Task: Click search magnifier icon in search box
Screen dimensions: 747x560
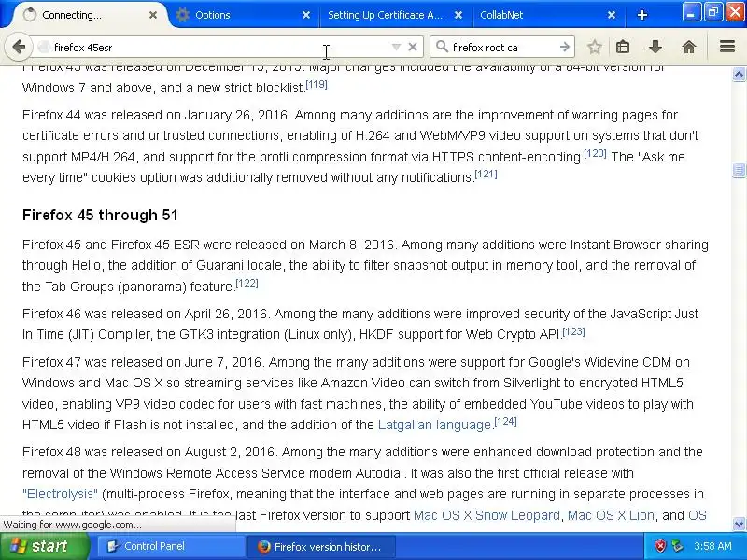Action: pos(442,47)
